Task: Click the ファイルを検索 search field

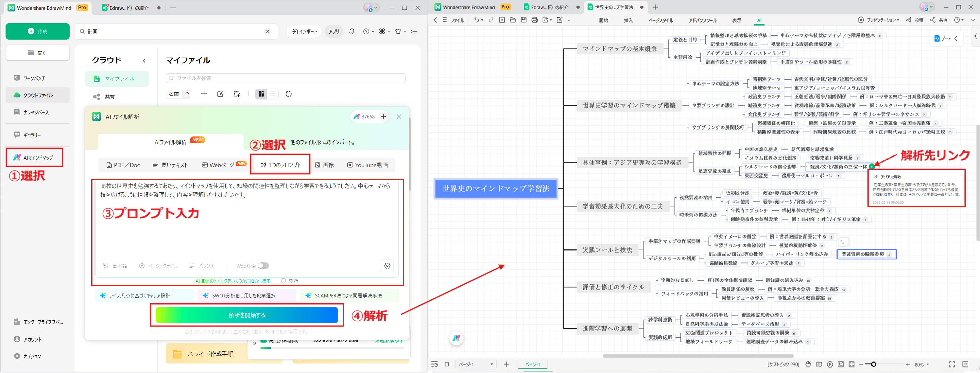Action: [x=285, y=78]
